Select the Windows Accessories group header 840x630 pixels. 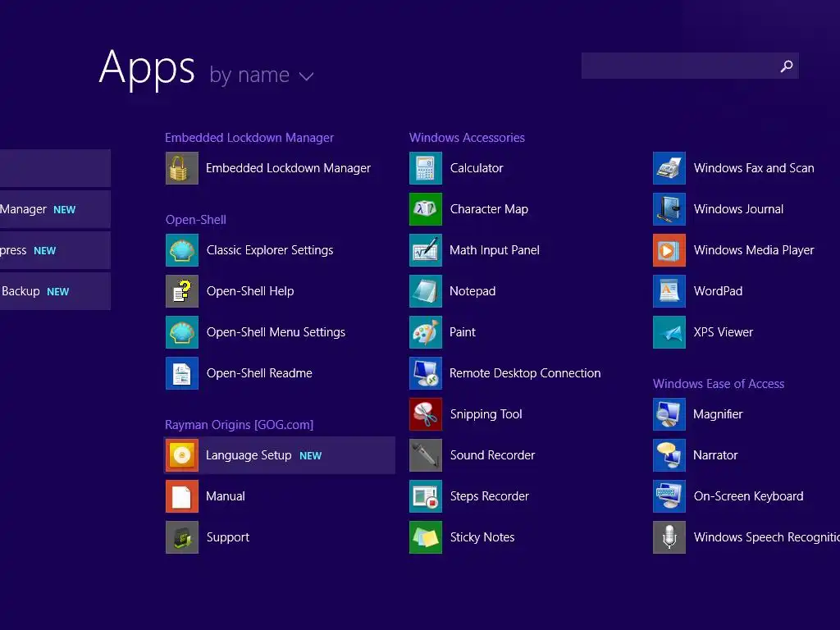[x=467, y=138]
